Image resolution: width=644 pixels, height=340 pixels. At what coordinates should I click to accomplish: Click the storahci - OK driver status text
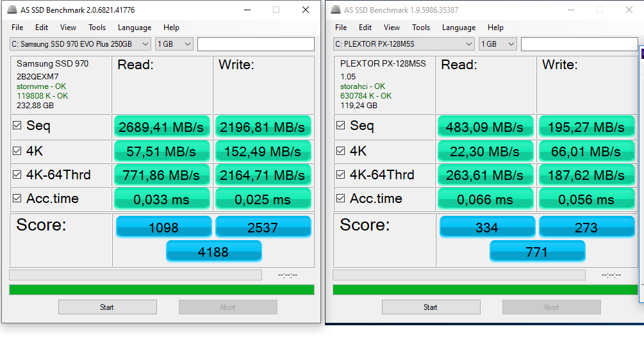click(x=363, y=86)
